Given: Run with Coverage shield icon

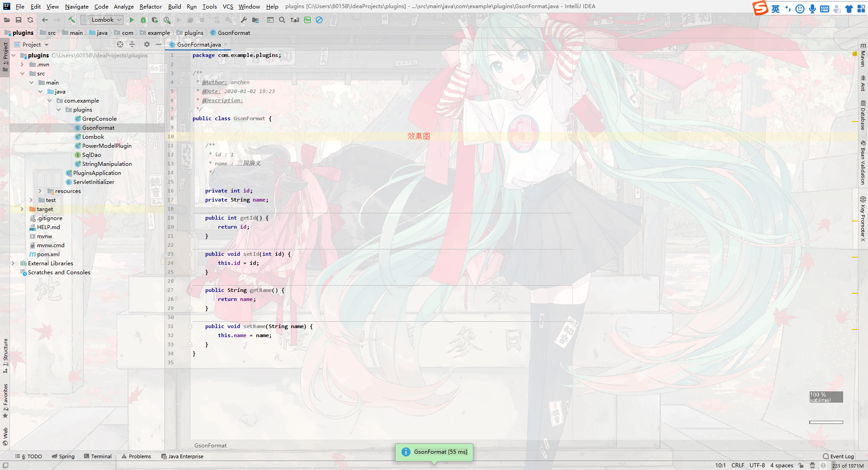Looking at the screenshot, I should click(155, 20).
